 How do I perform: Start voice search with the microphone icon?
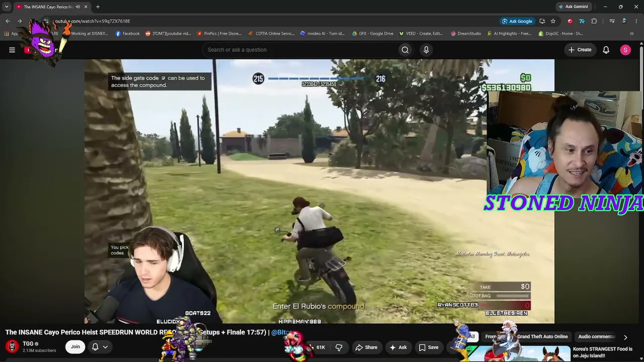point(426,50)
